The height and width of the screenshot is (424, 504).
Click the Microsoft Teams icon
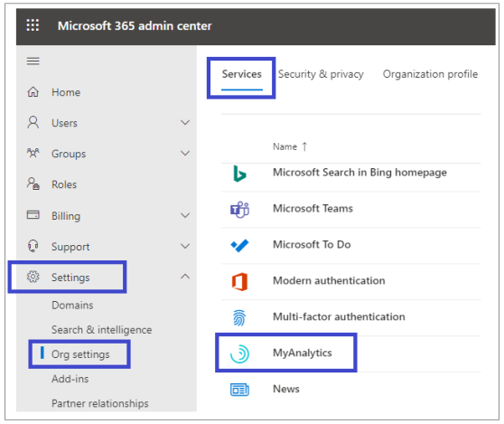coord(239,210)
